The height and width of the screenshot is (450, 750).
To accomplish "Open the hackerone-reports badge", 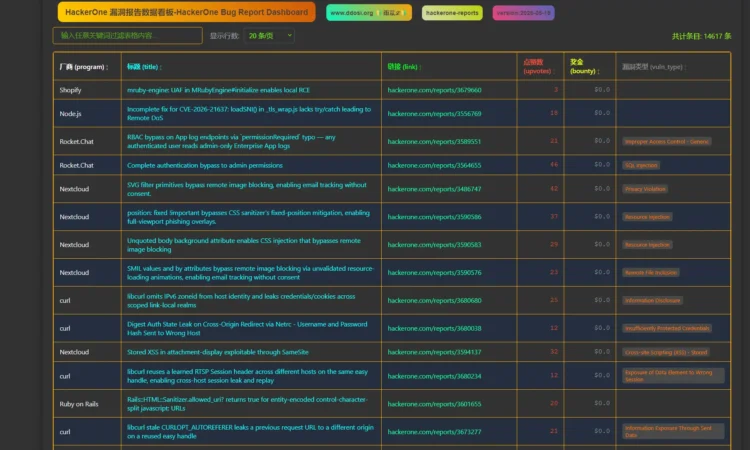I will [452, 13].
